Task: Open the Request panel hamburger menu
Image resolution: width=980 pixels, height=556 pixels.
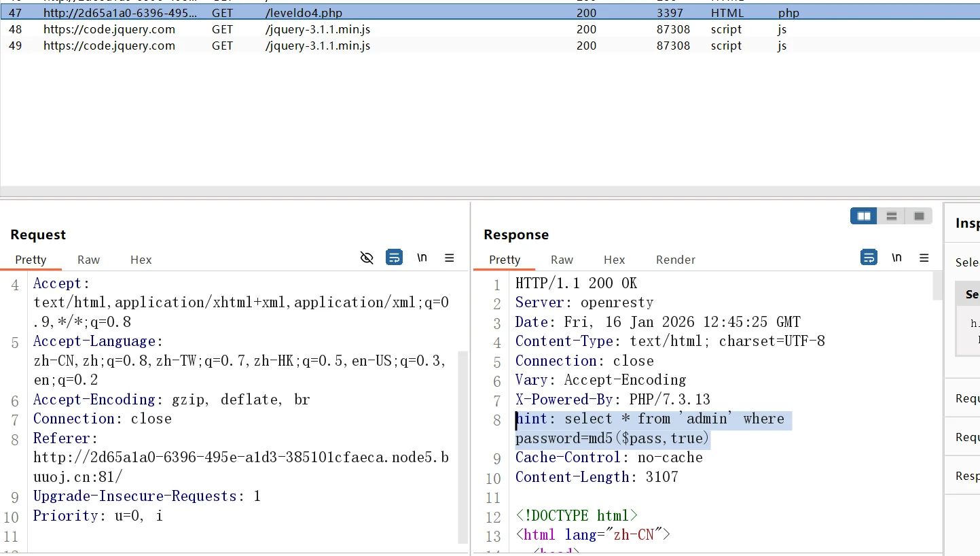Action: [449, 258]
